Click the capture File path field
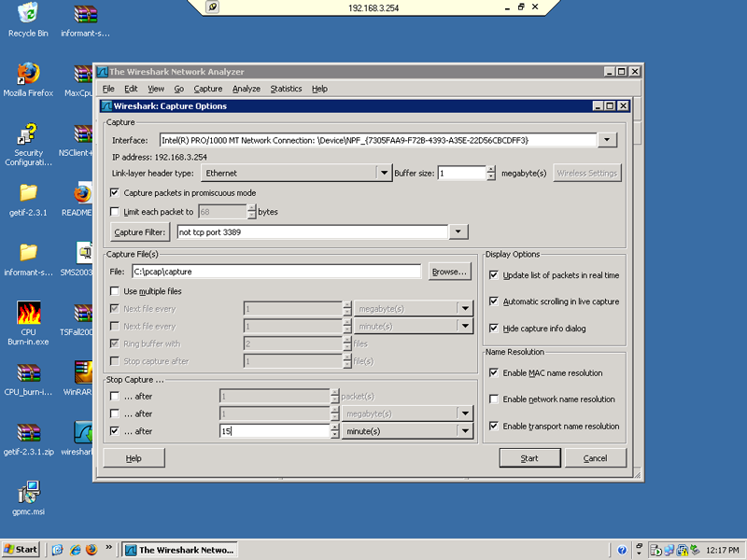 [276, 272]
